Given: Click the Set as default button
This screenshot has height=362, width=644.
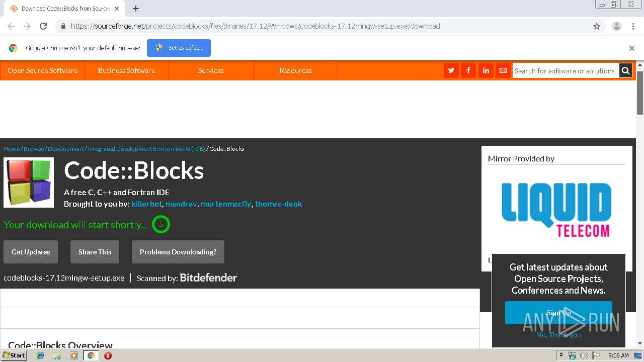Looking at the screenshot, I should pyautogui.click(x=179, y=48).
